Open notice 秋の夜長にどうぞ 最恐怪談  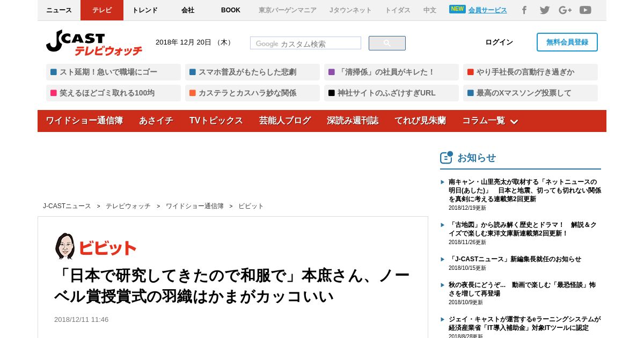click(522, 289)
